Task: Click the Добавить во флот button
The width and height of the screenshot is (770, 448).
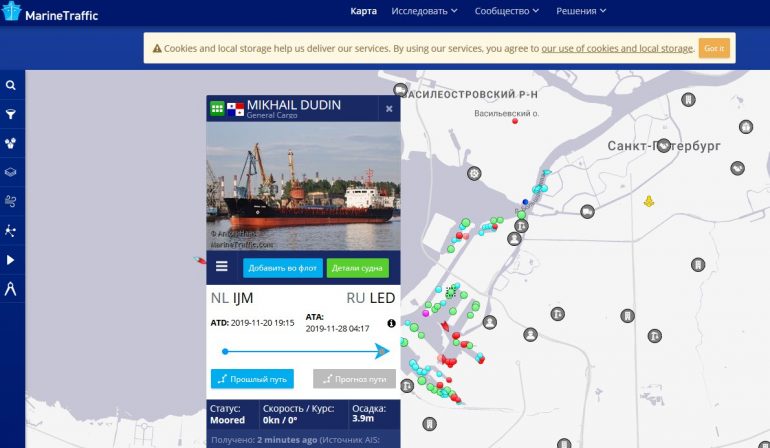Action: coord(283,268)
